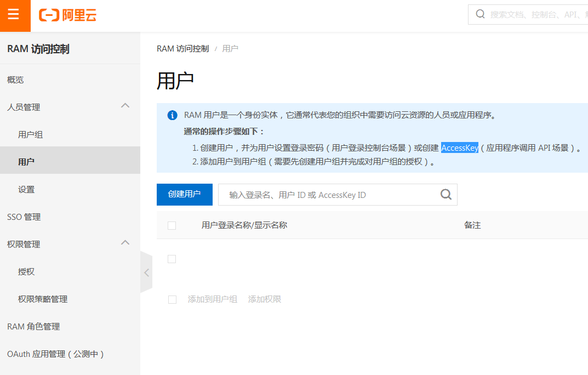
Task: Select 概览 in the left sidebar
Action: point(15,79)
